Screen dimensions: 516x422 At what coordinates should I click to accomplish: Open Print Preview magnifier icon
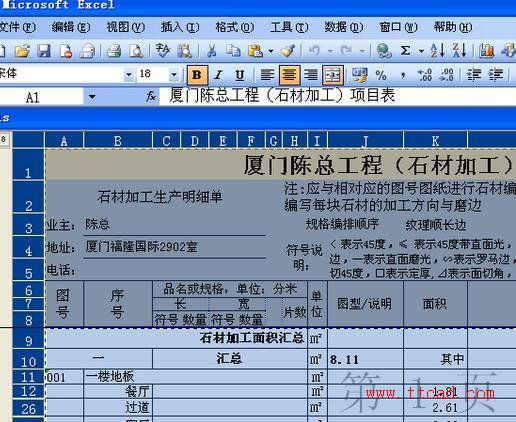pos(136,51)
